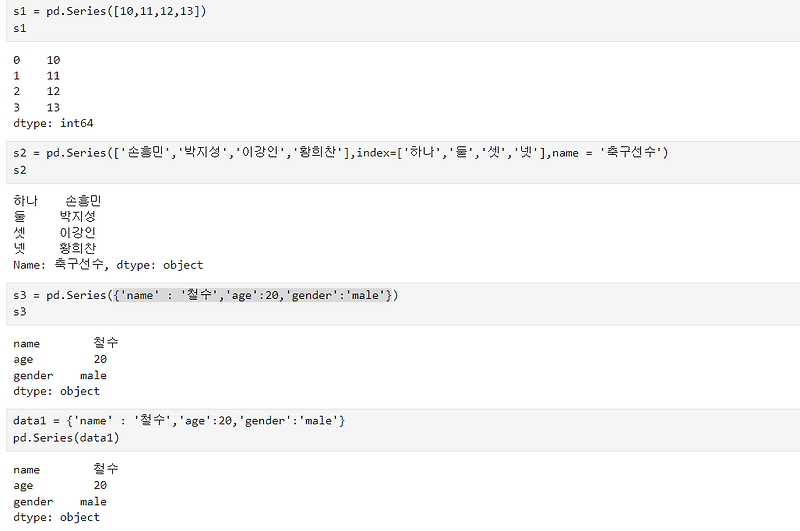800x531 pixels.
Task: Select gender male row in pd.Series(data1) output
Action: [60, 501]
